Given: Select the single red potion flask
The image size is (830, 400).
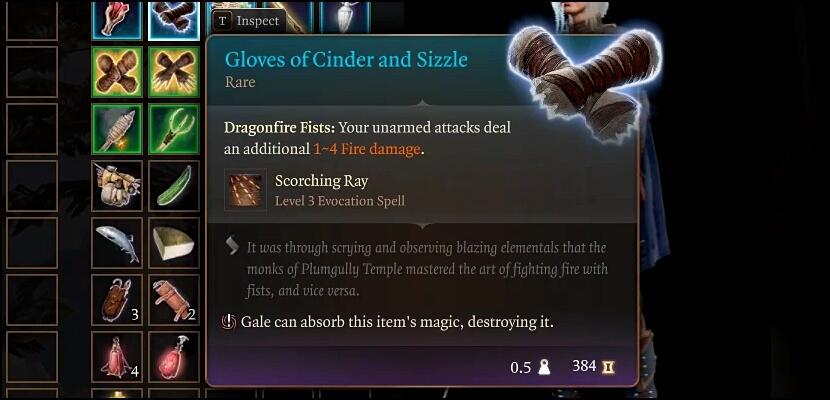Looking at the screenshot, I should point(174,357).
